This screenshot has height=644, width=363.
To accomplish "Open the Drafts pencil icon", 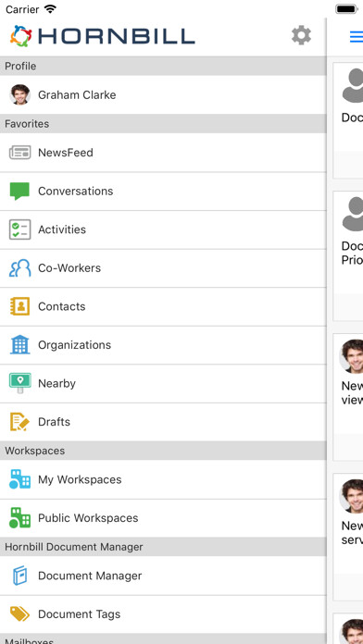I will pos(19,422).
